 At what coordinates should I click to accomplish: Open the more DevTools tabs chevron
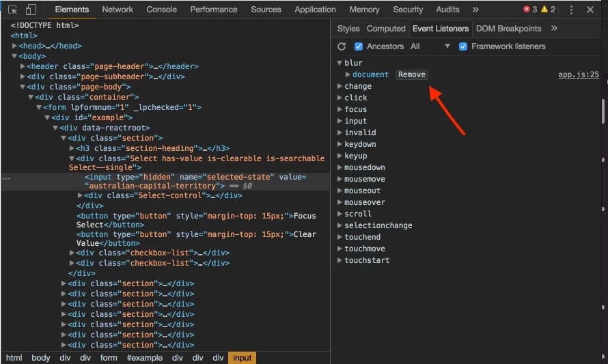(475, 10)
